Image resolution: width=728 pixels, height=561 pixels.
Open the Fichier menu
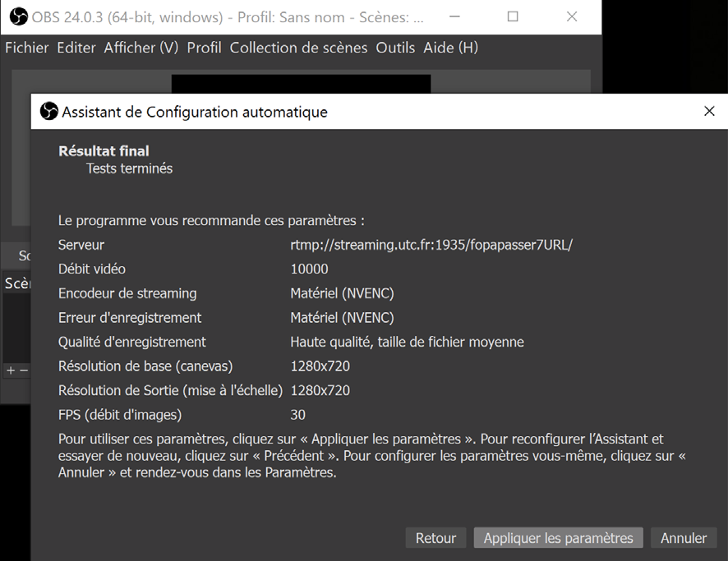[x=26, y=48]
